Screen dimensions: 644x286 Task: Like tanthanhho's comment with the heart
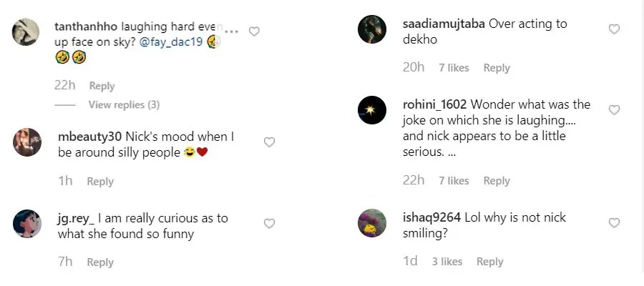coord(253,31)
